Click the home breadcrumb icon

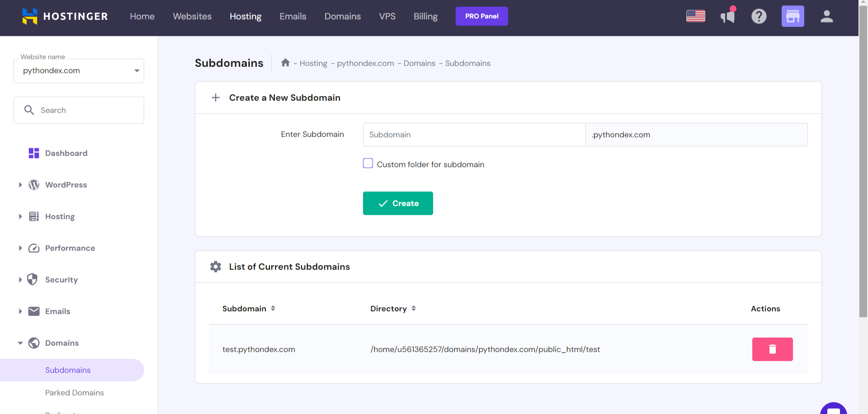[x=285, y=63]
